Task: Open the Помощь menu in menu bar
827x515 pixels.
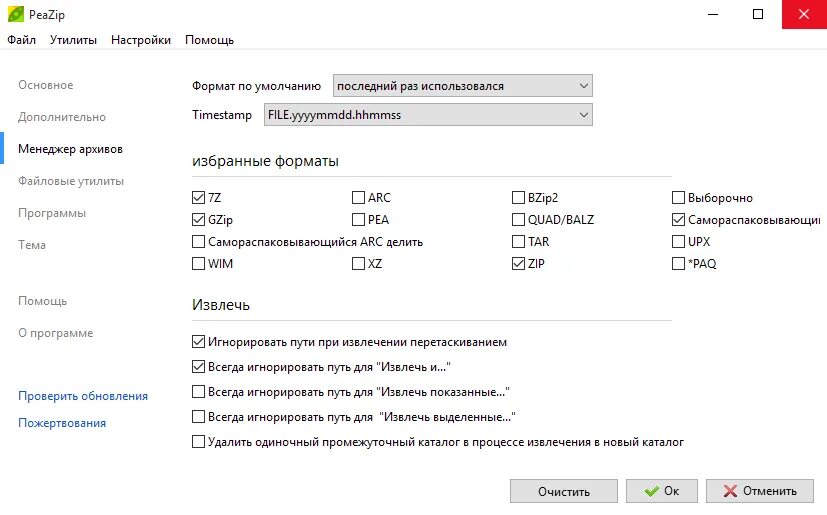Action: pyautogui.click(x=209, y=40)
